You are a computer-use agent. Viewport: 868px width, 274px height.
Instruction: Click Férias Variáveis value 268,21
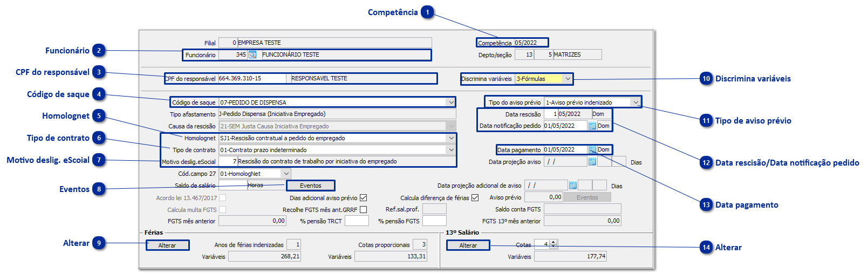(264, 256)
